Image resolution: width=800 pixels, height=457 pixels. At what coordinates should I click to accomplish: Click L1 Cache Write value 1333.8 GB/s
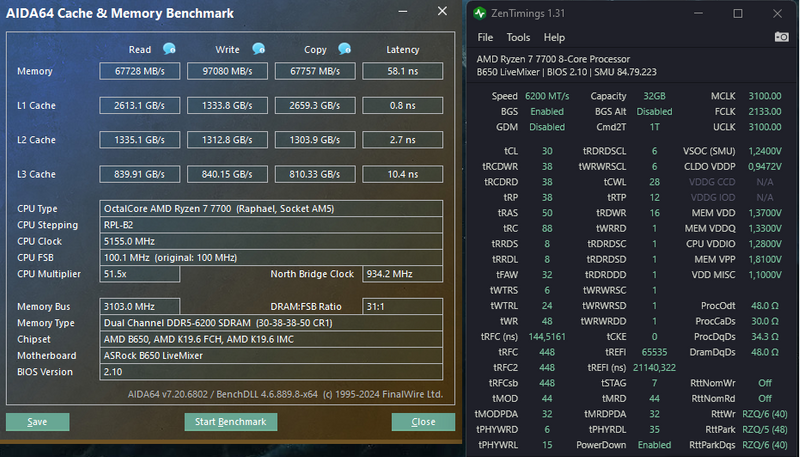click(x=228, y=106)
